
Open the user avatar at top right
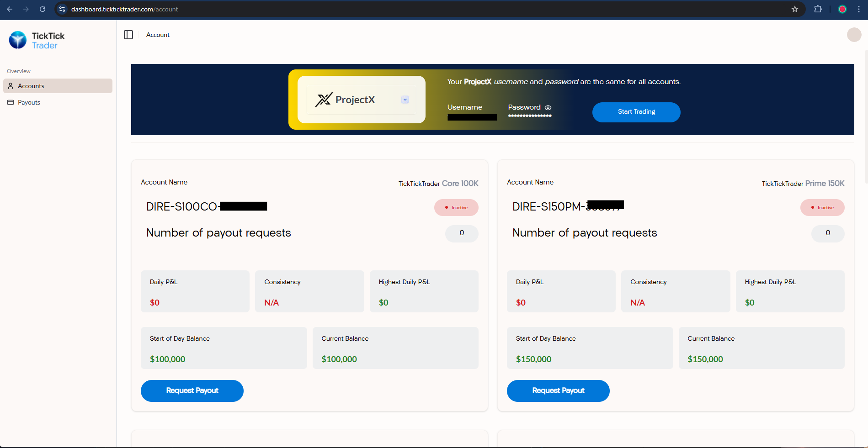point(854,35)
